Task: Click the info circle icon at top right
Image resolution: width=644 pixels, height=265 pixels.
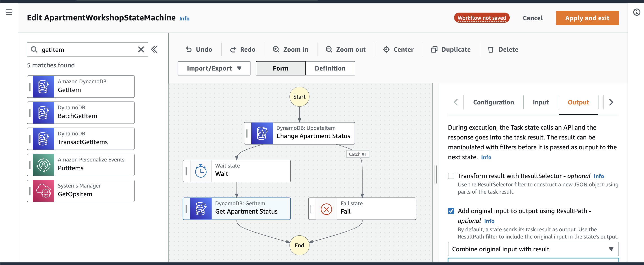Action: click(637, 12)
